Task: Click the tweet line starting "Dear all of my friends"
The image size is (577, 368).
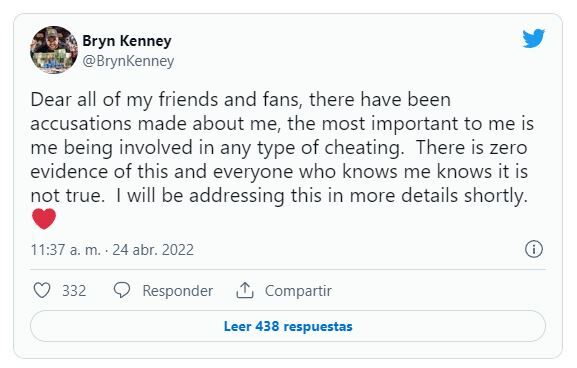Action: tap(241, 100)
